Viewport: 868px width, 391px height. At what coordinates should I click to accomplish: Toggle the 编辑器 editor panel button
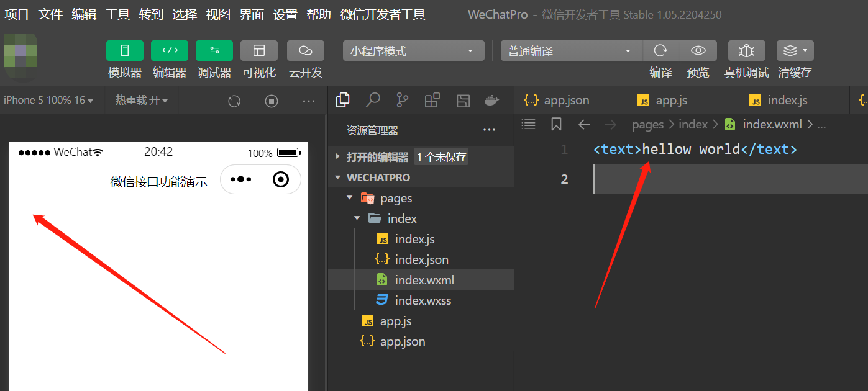pyautogui.click(x=170, y=51)
